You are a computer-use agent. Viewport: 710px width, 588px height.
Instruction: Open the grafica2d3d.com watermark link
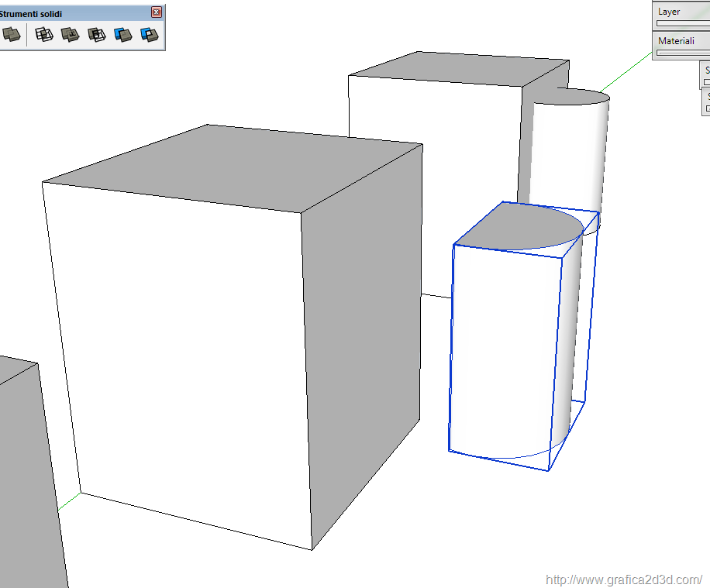point(623,579)
